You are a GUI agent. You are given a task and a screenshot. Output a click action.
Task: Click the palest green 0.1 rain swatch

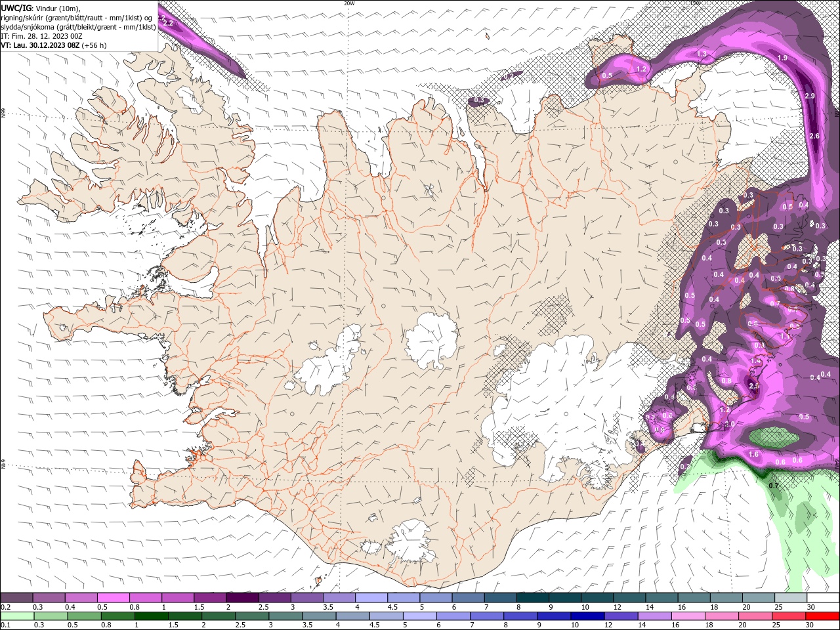16,616
